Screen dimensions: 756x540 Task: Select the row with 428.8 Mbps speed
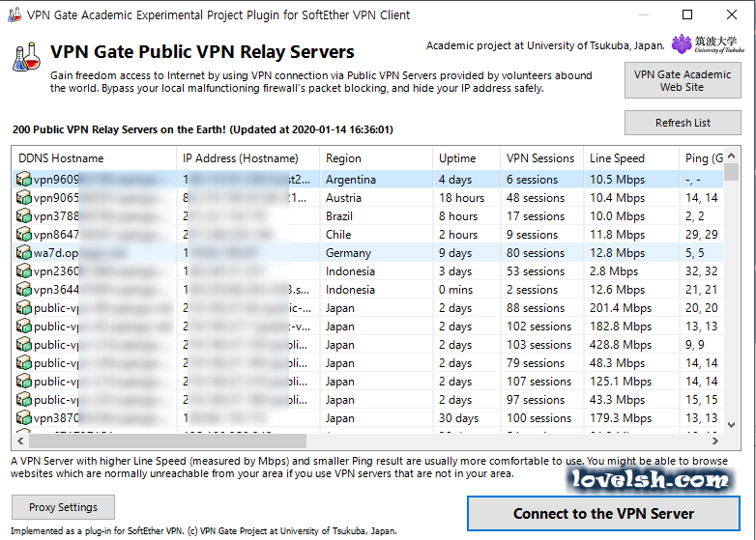point(367,345)
